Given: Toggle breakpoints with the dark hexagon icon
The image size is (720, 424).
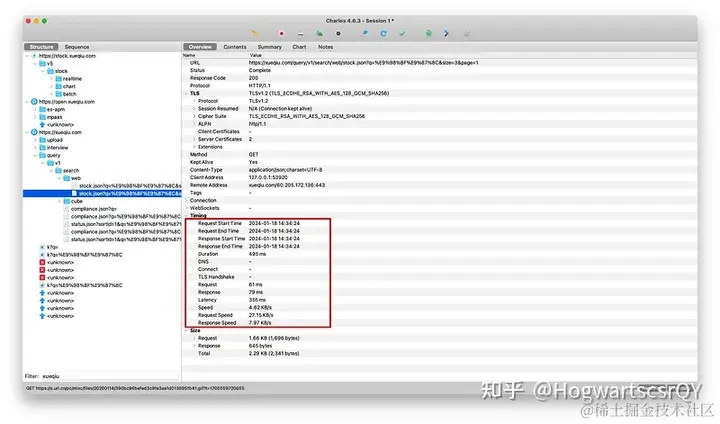Looking at the screenshot, I should (x=338, y=33).
